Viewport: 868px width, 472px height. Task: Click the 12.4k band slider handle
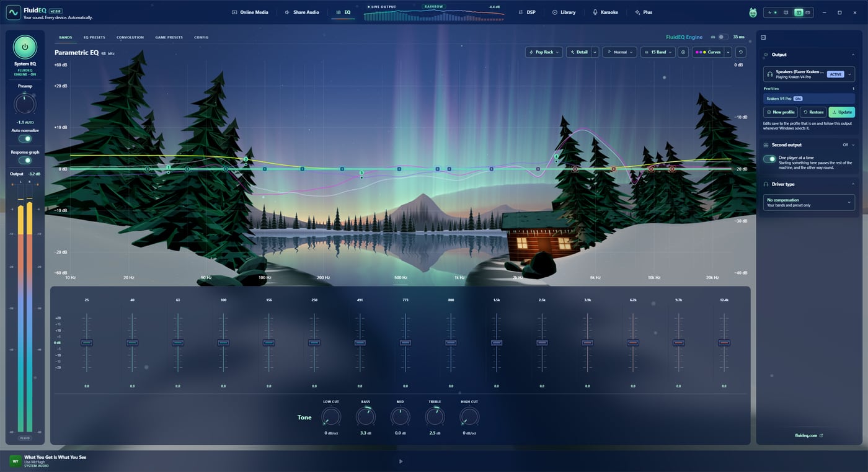tap(724, 342)
